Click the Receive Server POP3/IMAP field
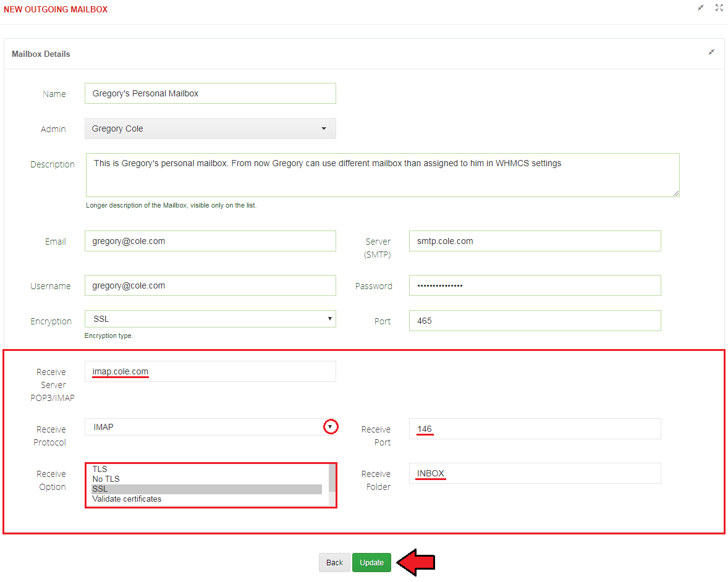This screenshot has height=582, width=728. tap(210, 371)
